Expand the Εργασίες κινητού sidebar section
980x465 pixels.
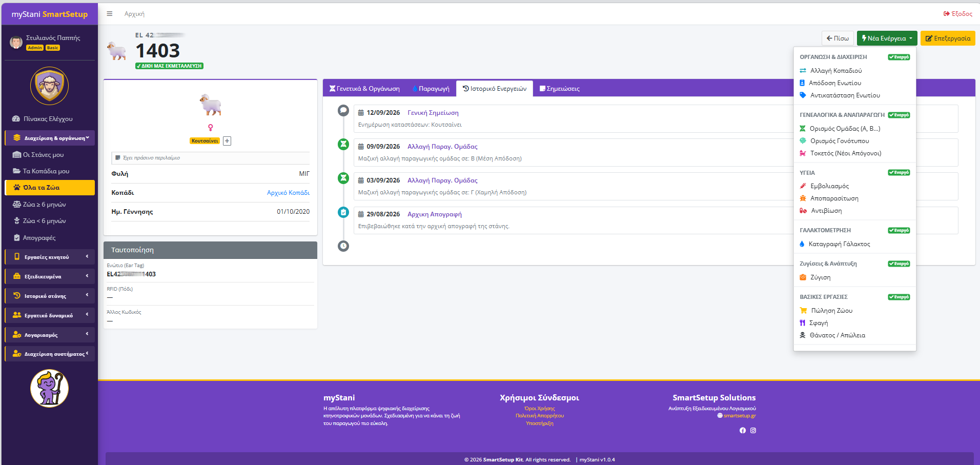50,257
